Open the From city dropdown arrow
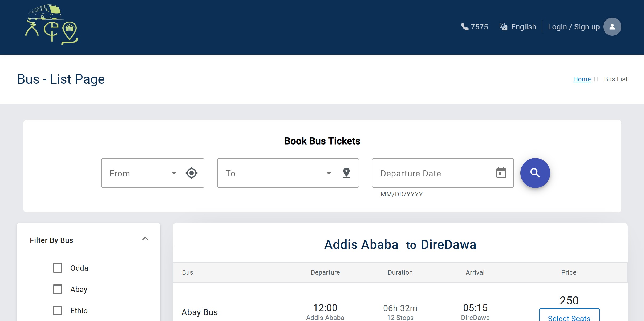 click(x=174, y=173)
